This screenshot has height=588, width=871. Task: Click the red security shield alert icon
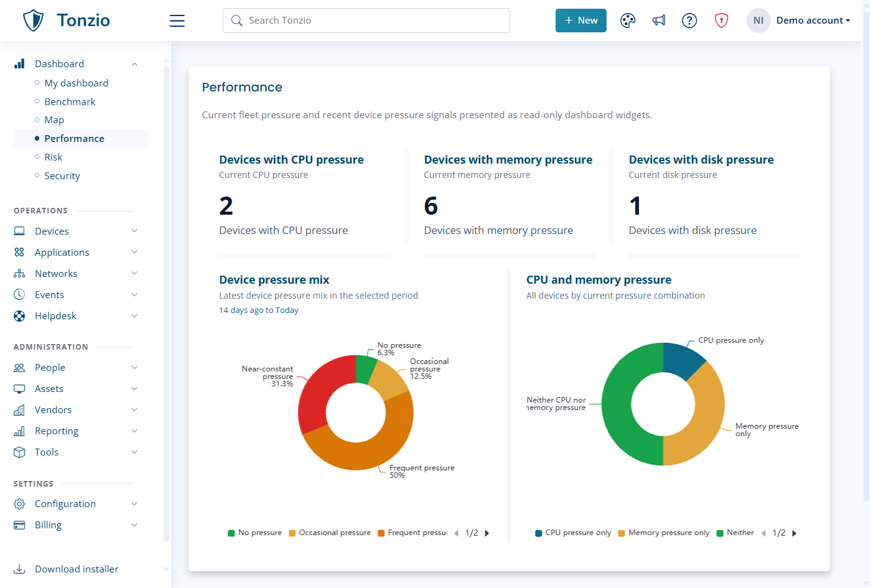pos(721,21)
